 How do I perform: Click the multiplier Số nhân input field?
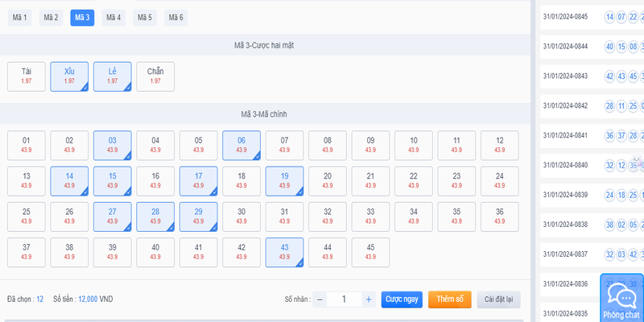pyautogui.click(x=344, y=299)
